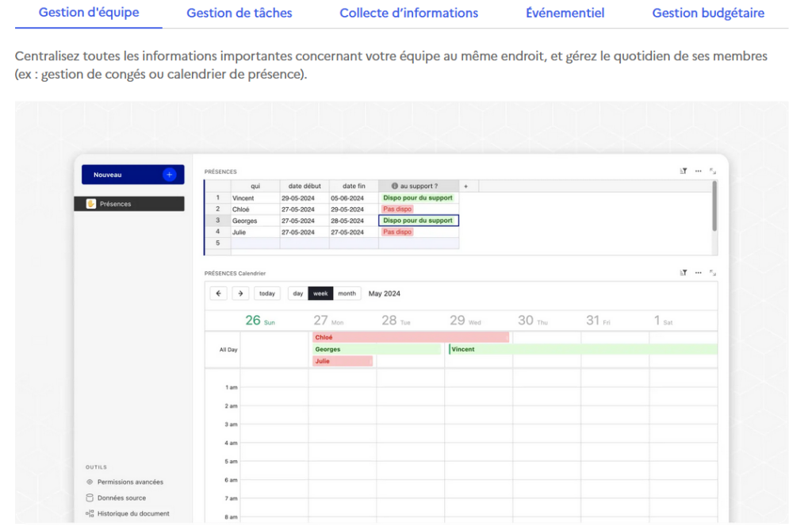This screenshot has height=526, width=812.
Task: Switch calendar to month view
Action: pos(347,294)
